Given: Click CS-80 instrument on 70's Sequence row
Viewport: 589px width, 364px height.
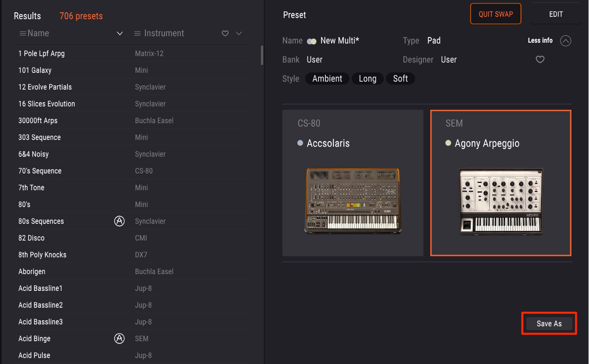Looking at the screenshot, I should click(144, 171).
